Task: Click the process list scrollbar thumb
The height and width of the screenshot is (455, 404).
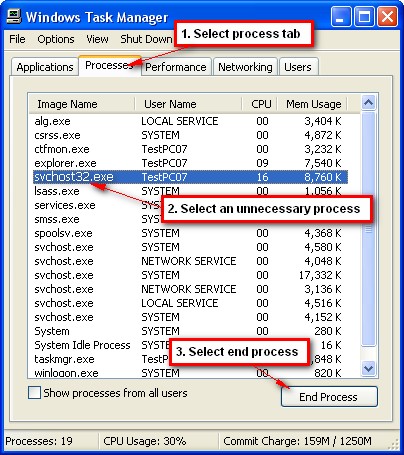Action: (x=368, y=229)
